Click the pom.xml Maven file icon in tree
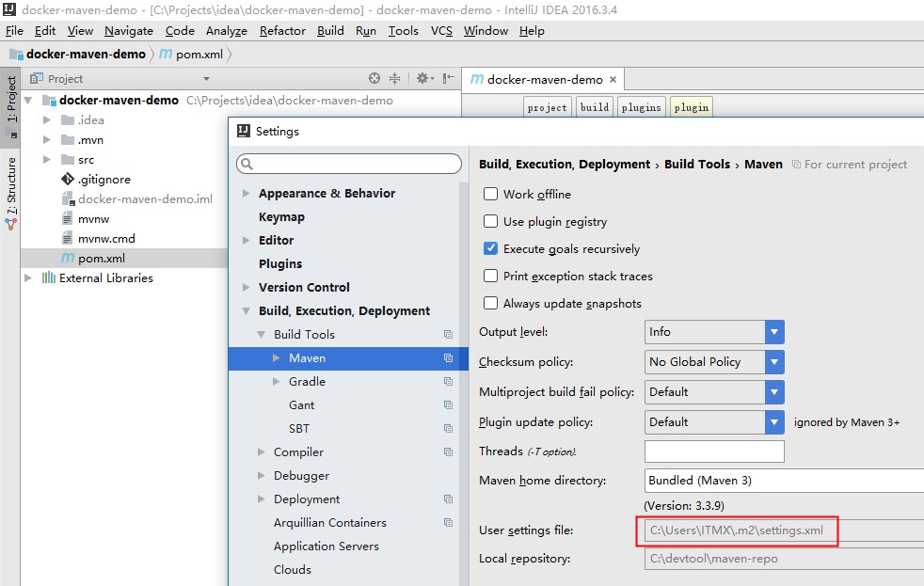 point(68,259)
